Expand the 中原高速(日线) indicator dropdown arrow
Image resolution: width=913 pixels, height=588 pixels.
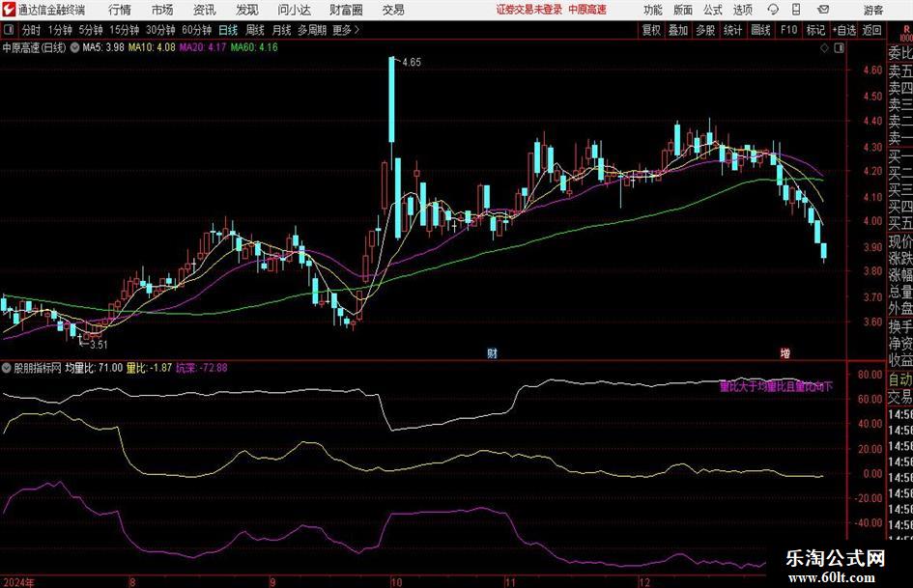point(75,47)
